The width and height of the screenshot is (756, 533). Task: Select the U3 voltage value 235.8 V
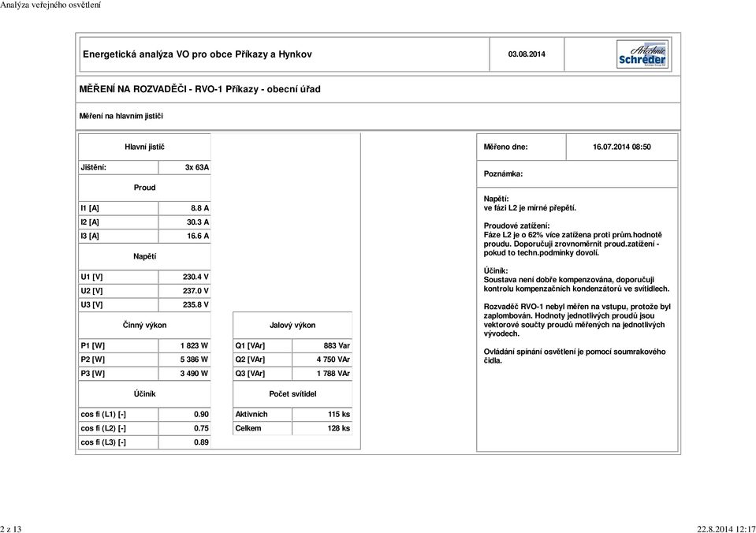pyautogui.click(x=196, y=305)
